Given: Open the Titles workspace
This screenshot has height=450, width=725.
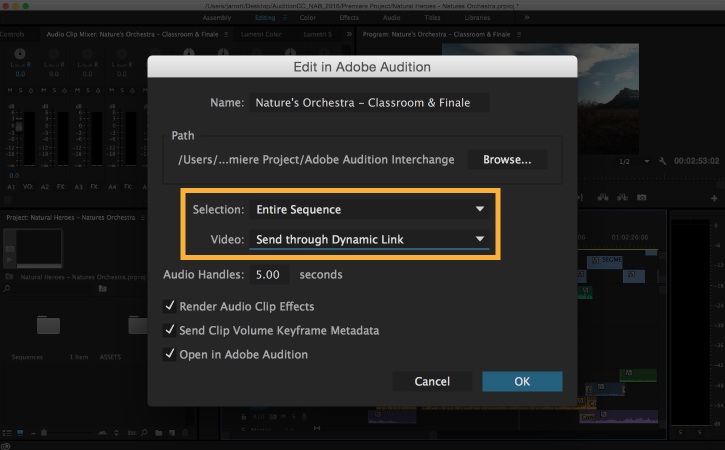Looking at the screenshot, I should [432, 18].
